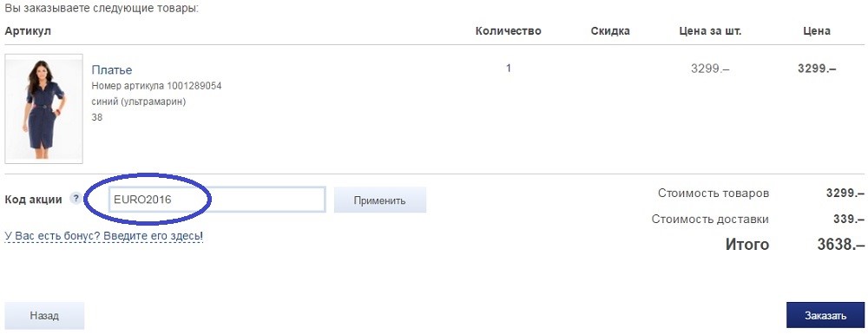
Task: Click the EURO2016 promo code field
Action: click(x=216, y=200)
